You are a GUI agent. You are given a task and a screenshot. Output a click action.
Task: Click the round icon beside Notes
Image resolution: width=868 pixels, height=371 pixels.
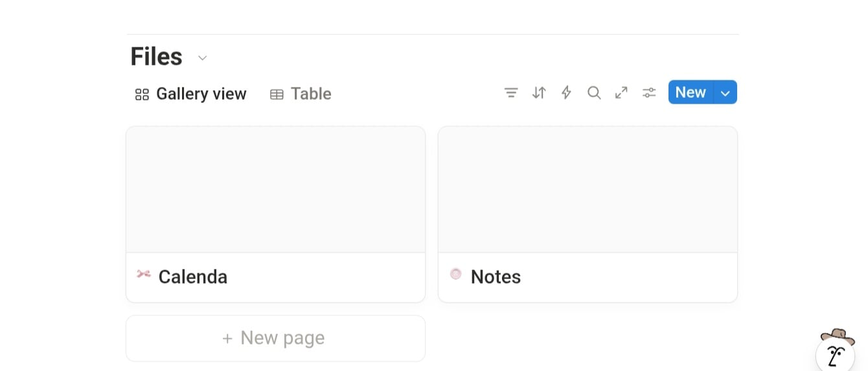pos(456,274)
